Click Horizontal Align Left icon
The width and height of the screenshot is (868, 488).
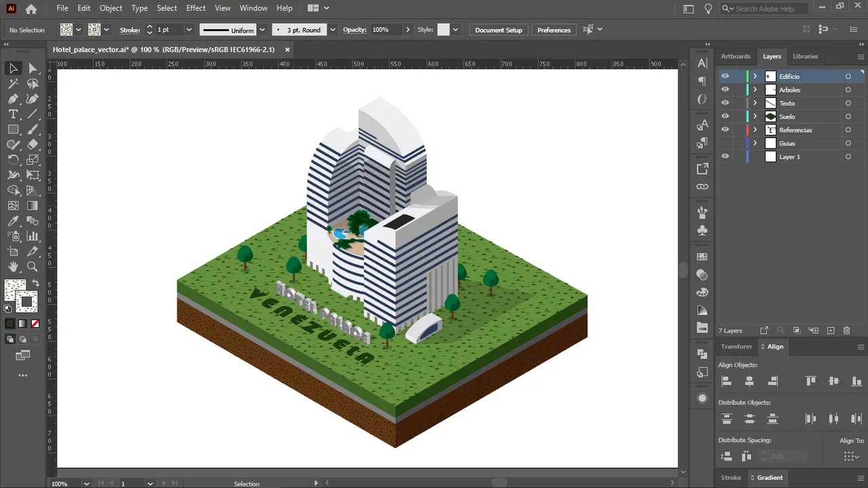pyautogui.click(x=726, y=381)
